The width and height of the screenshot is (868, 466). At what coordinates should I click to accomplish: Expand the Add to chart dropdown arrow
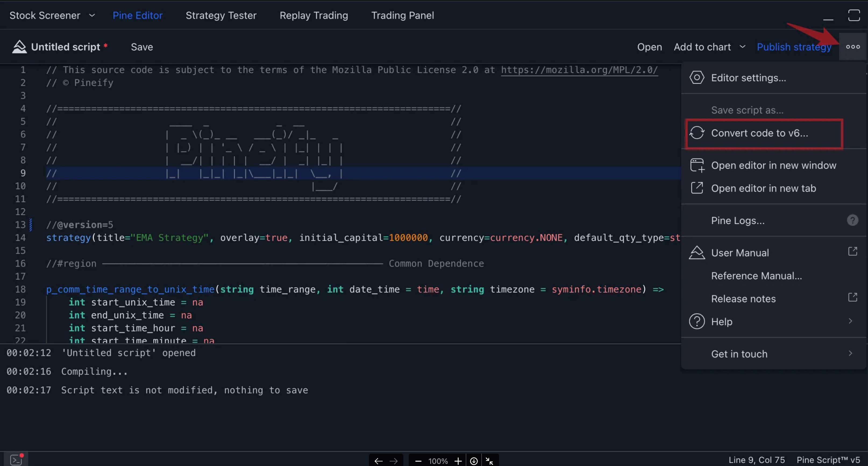pos(742,46)
